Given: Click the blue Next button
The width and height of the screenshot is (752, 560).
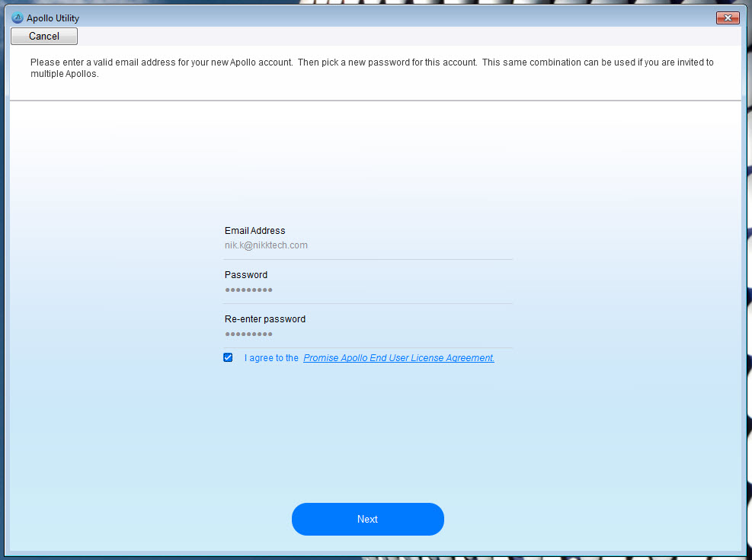Looking at the screenshot, I should [x=367, y=519].
